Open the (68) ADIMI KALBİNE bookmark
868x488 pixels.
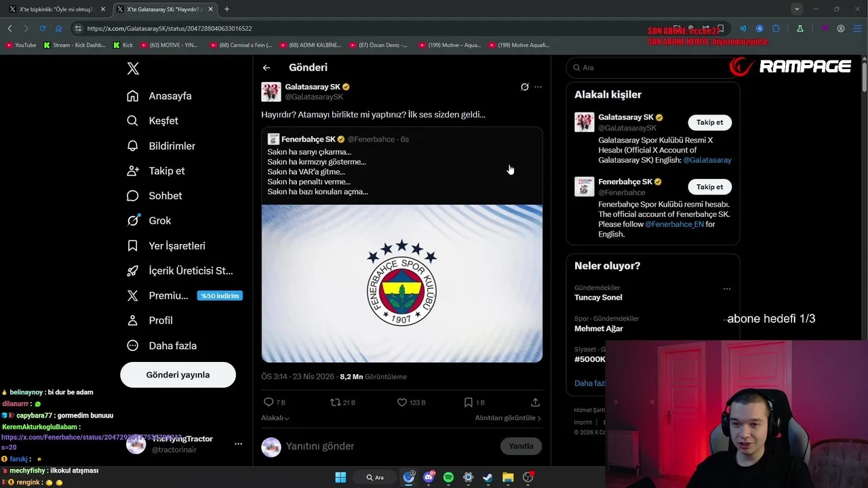click(x=309, y=45)
